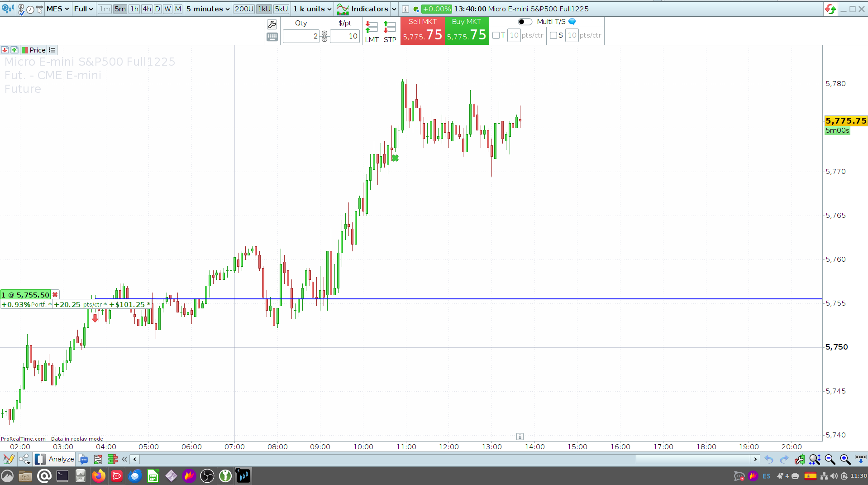Click the units-displayed download icon
Screen dimensions: 868x485
tap(860, 460)
